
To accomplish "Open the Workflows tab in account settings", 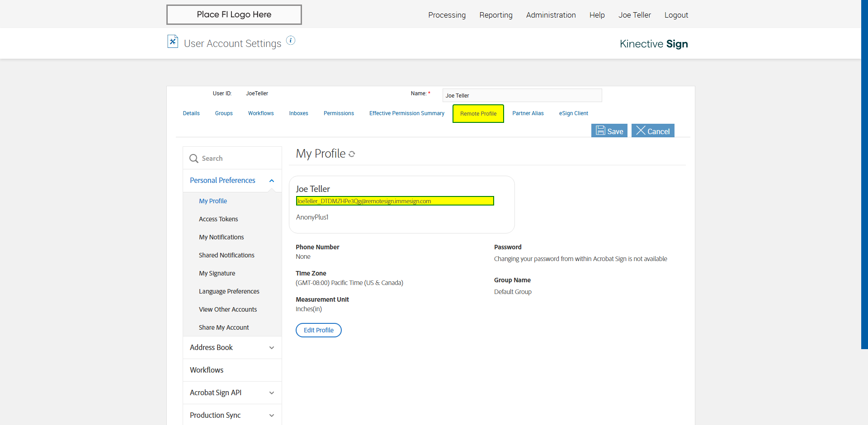I will 261,113.
